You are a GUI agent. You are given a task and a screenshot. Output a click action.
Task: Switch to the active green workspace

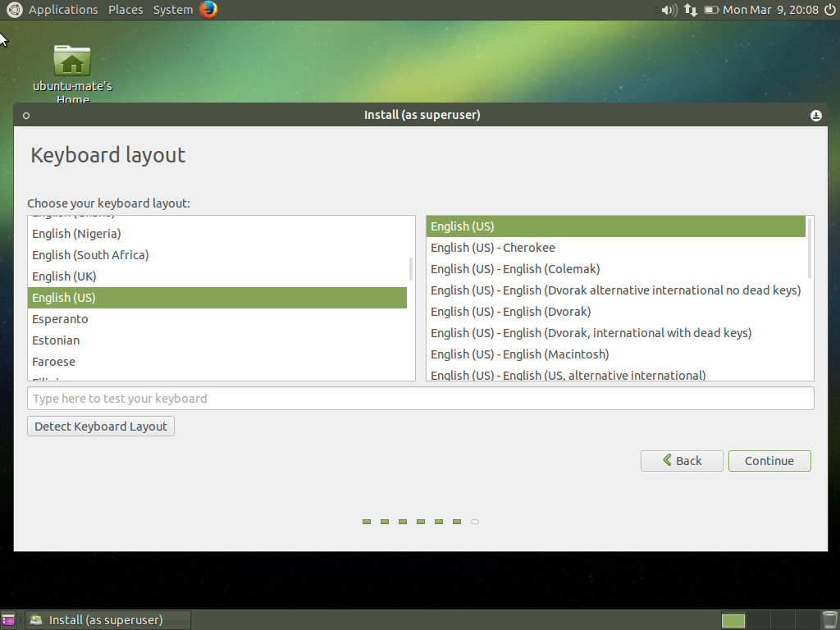[x=733, y=620]
